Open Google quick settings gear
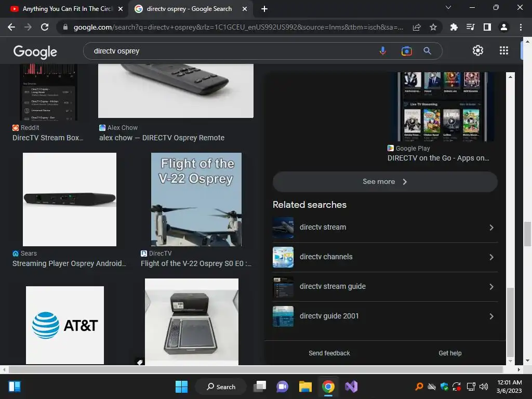Image resolution: width=532 pixels, height=399 pixels. [478, 50]
